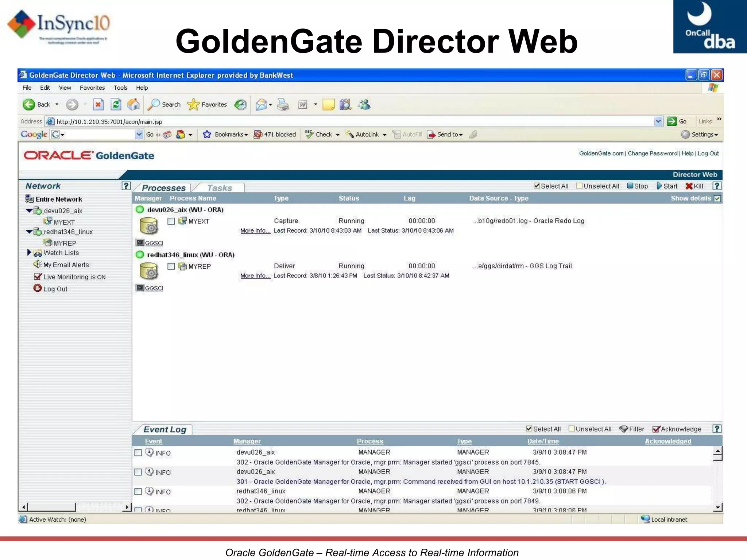Open the address bar dropdown arrow
Viewport: 747px width, 560px height.
658,121
